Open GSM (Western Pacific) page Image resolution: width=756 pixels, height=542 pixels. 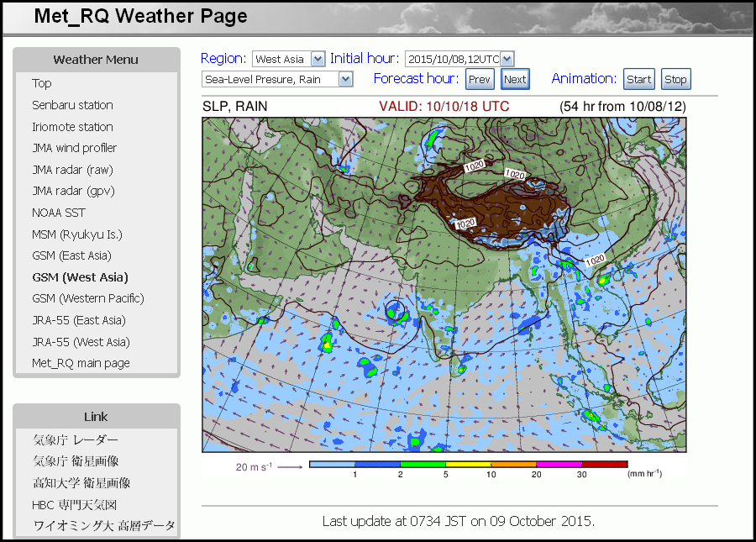tap(87, 298)
